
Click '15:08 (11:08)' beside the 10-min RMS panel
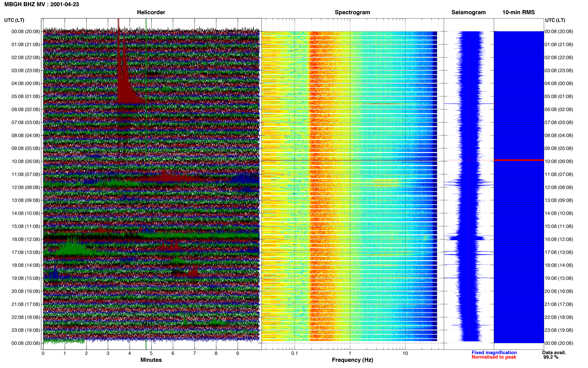[559, 226]
